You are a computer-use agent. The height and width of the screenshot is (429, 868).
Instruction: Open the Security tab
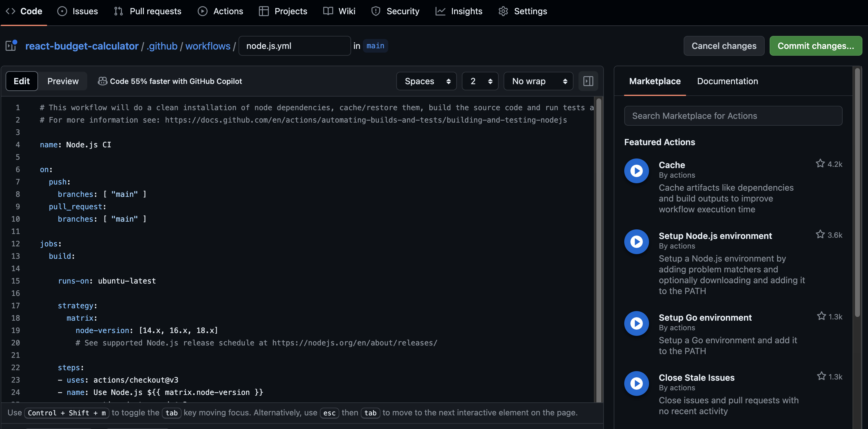coord(395,11)
